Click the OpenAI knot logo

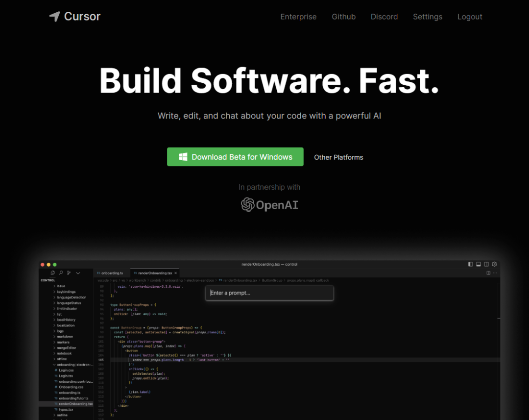click(x=248, y=204)
